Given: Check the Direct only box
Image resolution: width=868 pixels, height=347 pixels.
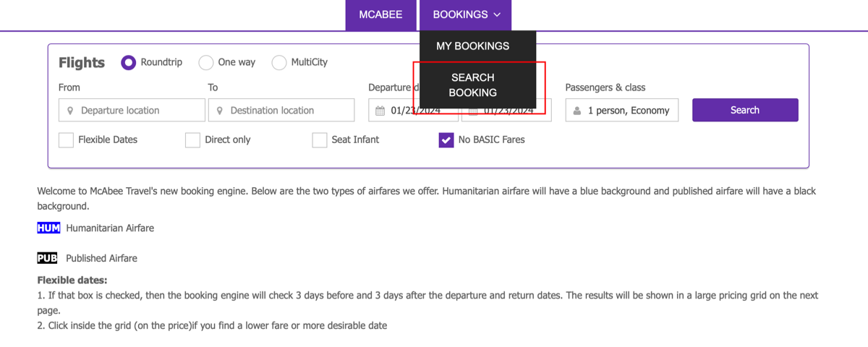Looking at the screenshot, I should pyautogui.click(x=192, y=140).
